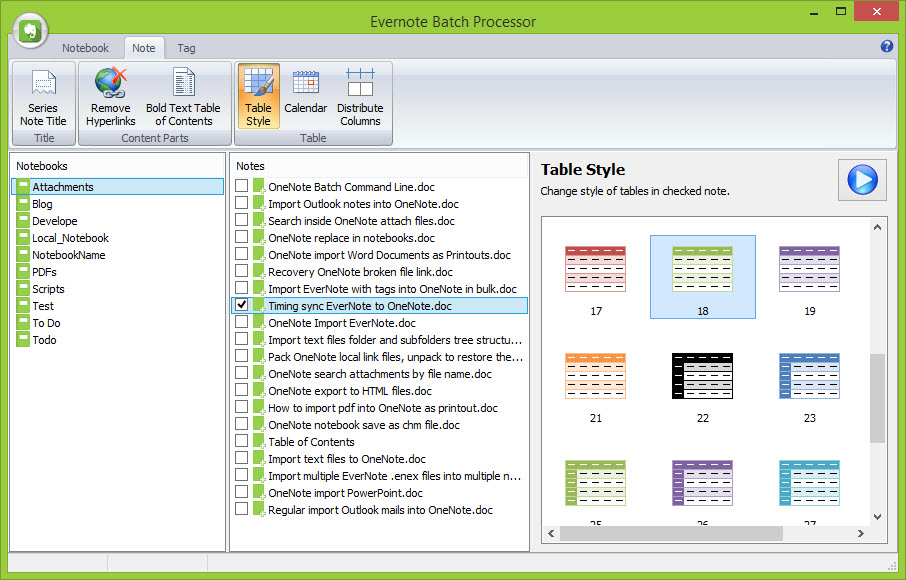Screen dimensions: 906x580
Task: Uncheck Timing sync EverNote to OneNote.doc
Action: (x=242, y=305)
